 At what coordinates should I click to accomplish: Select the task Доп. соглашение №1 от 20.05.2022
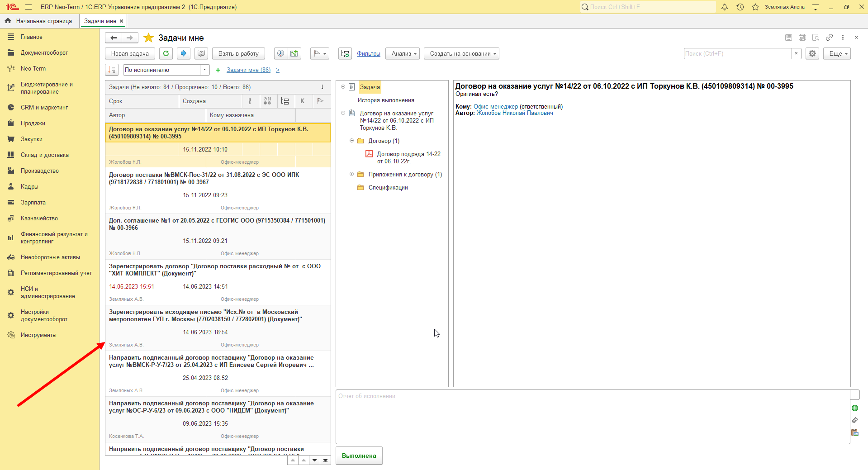point(218,237)
